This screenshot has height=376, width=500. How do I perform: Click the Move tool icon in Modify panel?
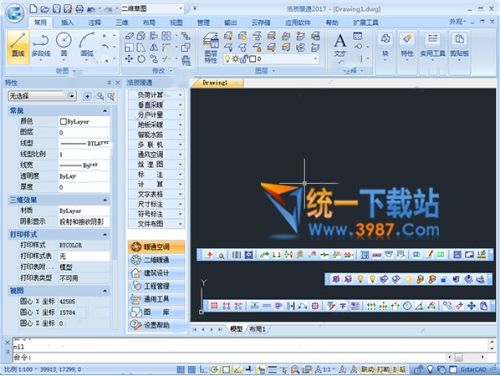pyautogui.click(x=129, y=59)
